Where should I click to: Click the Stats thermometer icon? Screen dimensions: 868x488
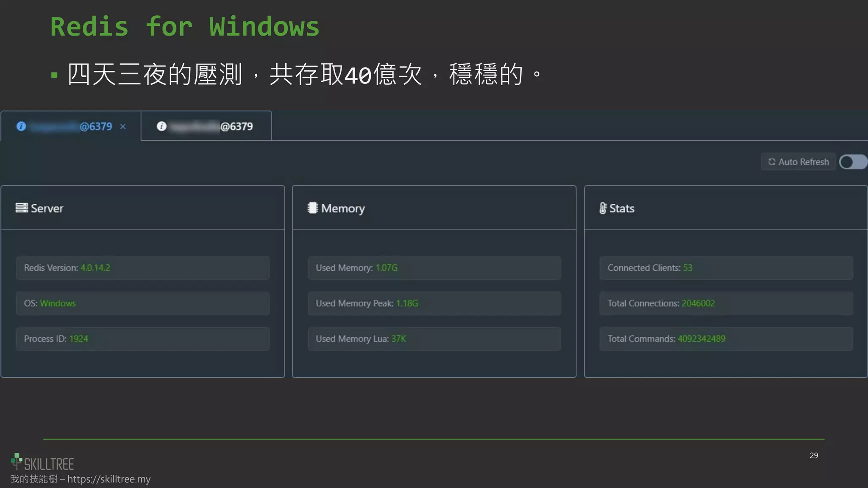pyautogui.click(x=603, y=208)
